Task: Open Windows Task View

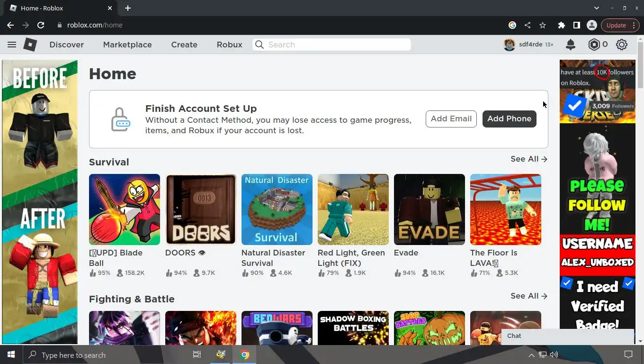Action: pos(197,355)
